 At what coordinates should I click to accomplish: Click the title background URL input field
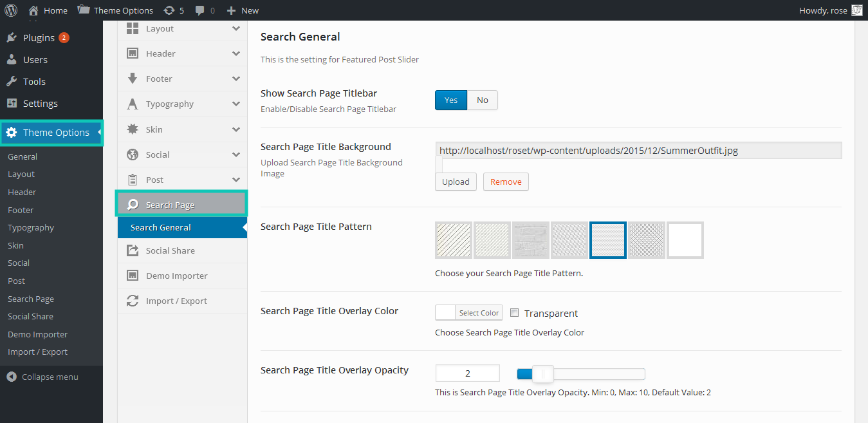coord(638,151)
